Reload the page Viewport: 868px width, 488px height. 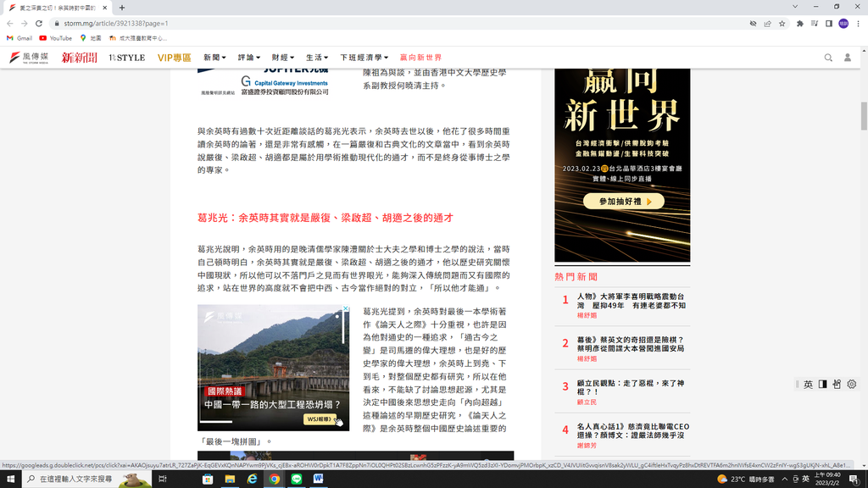click(40, 24)
